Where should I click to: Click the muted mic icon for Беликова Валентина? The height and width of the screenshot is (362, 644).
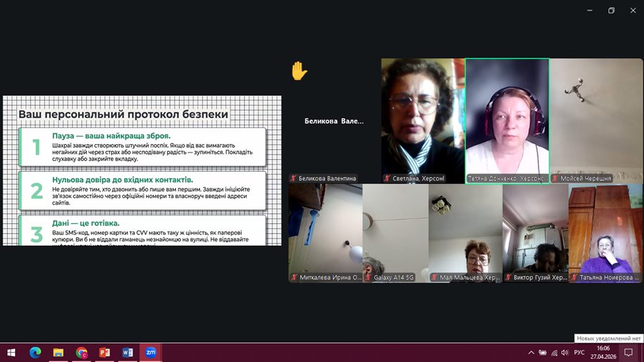tap(294, 178)
